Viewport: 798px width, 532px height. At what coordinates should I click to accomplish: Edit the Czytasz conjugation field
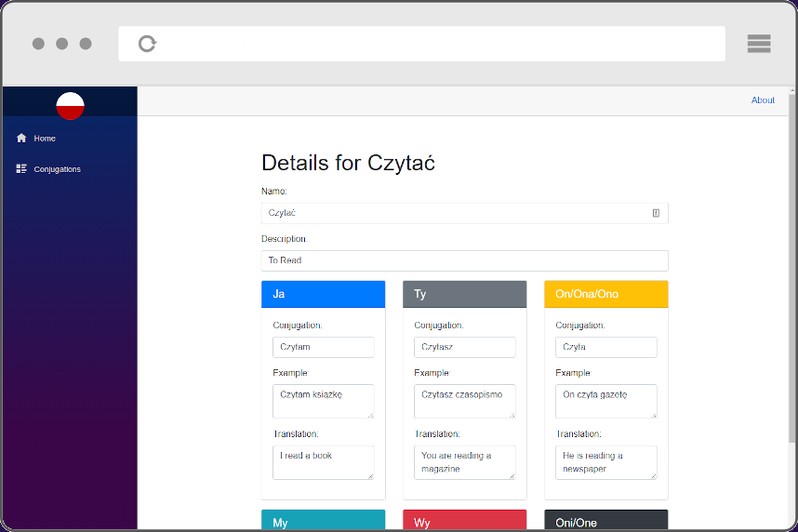coord(464,347)
